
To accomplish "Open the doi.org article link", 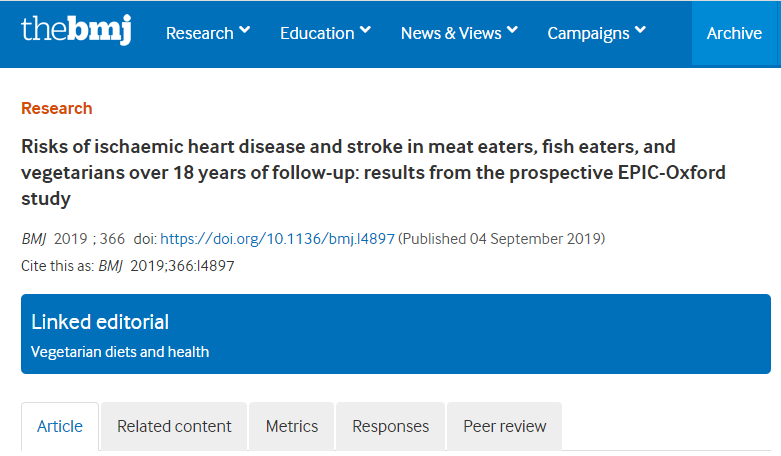I will (x=277, y=239).
